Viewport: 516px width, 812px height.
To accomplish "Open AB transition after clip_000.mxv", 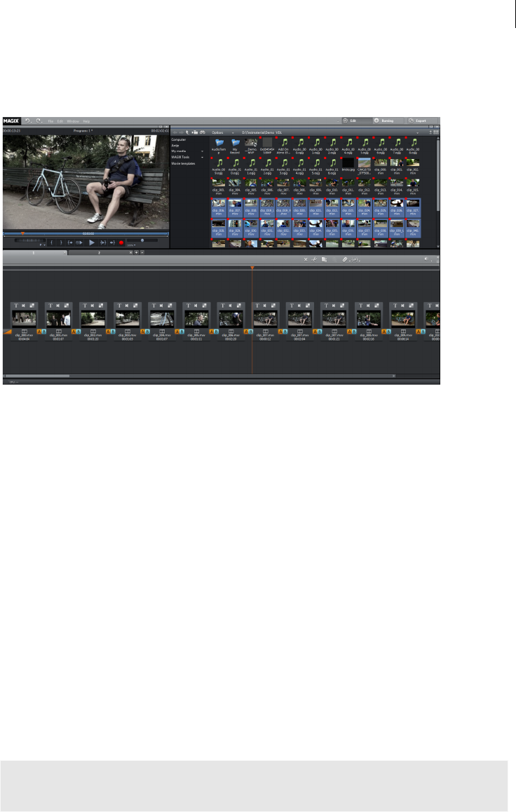I will (x=41, y=331).
